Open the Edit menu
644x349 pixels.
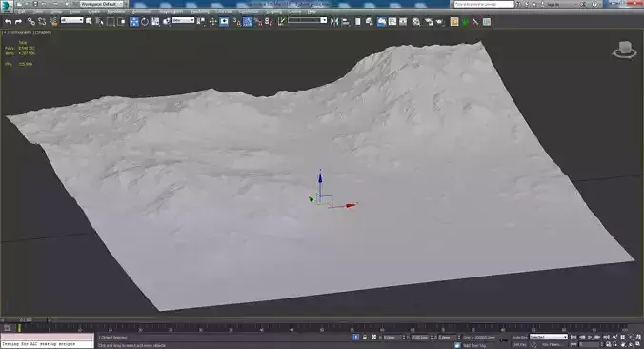pos(21,12)
